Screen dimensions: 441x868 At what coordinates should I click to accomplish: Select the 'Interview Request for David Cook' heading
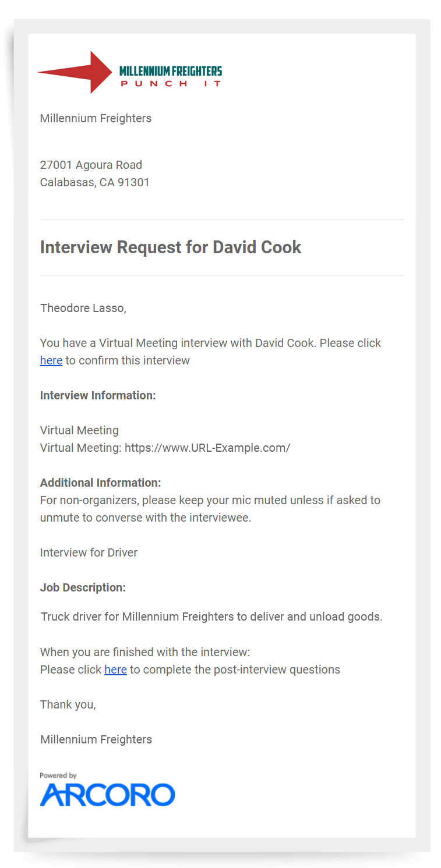coord(171,247)
